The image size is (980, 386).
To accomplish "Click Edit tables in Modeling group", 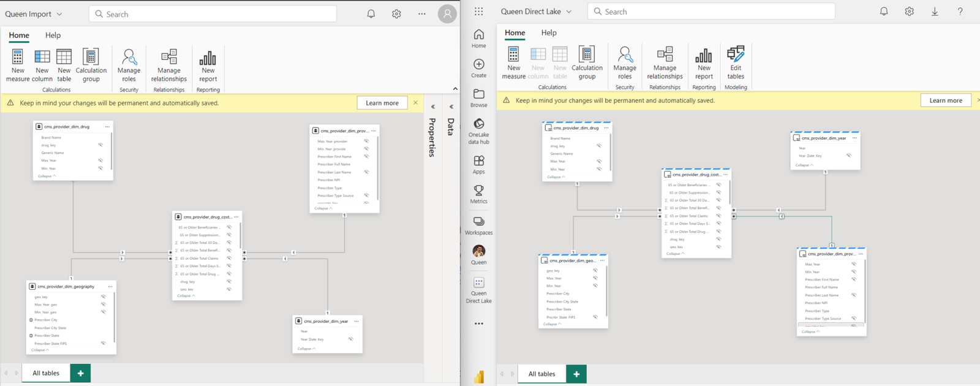I will point(736,62).
